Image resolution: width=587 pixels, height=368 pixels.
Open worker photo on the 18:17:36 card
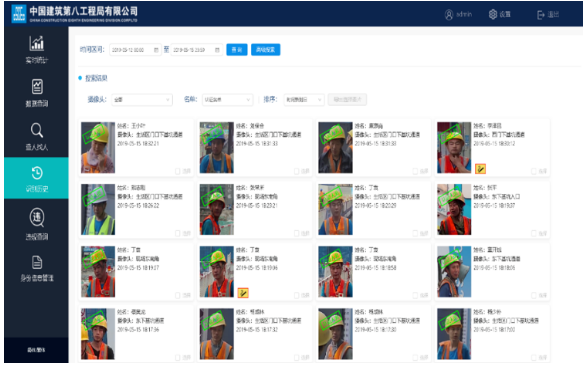pos(98,334)
